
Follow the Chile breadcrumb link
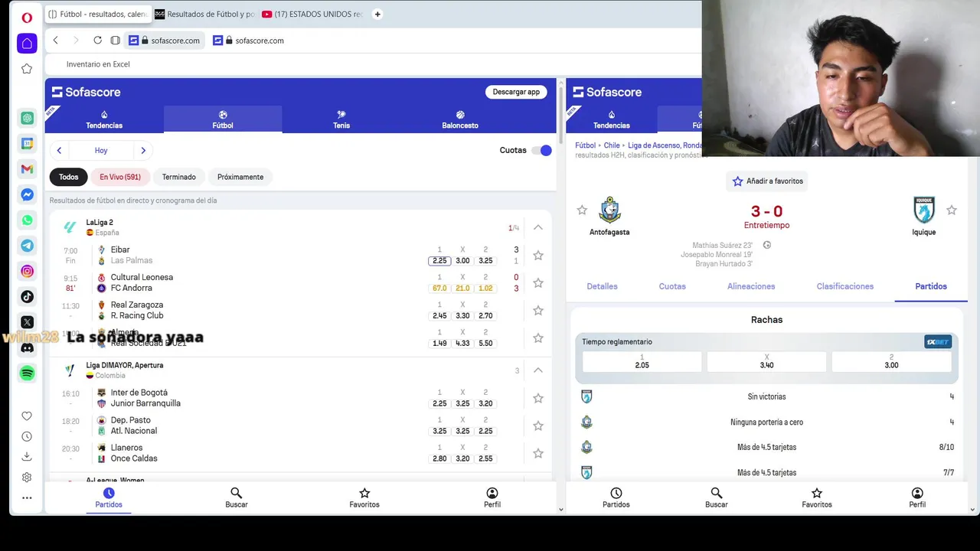[612, 145]
